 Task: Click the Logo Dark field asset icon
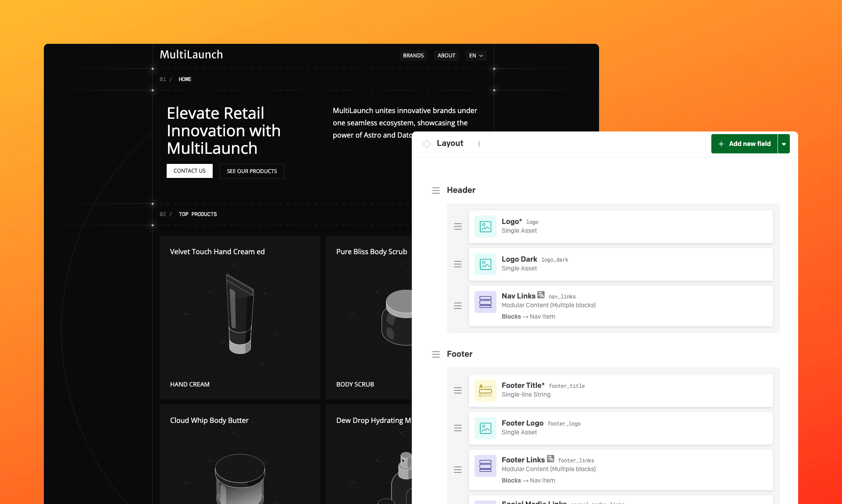pyautogui.click(x=485, y=264)
